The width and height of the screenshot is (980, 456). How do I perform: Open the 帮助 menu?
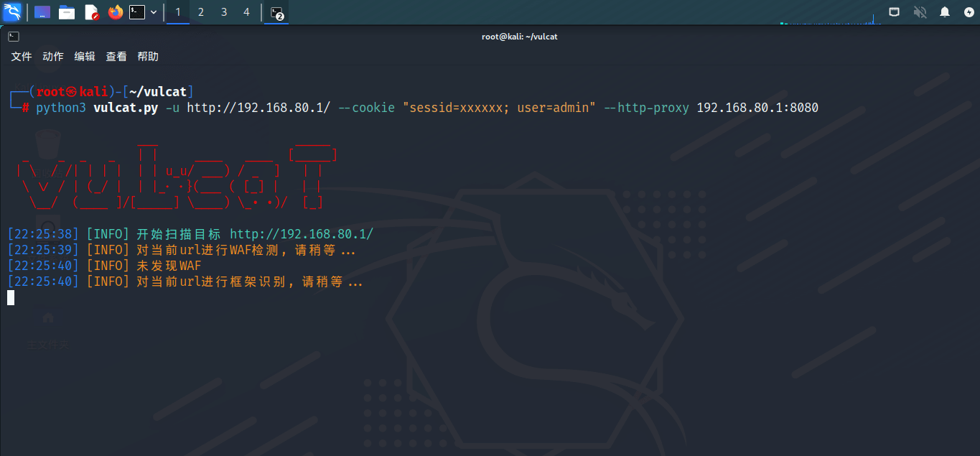148,57
